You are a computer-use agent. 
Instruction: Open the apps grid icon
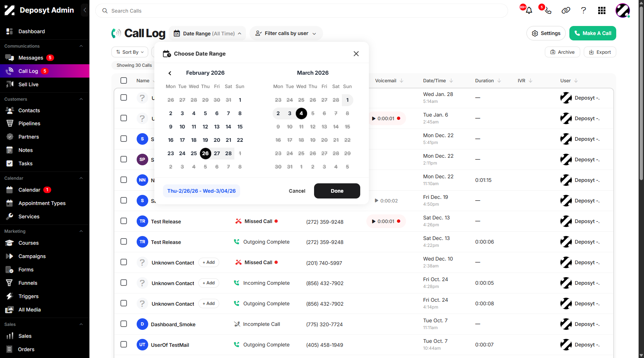coord(601,10)
